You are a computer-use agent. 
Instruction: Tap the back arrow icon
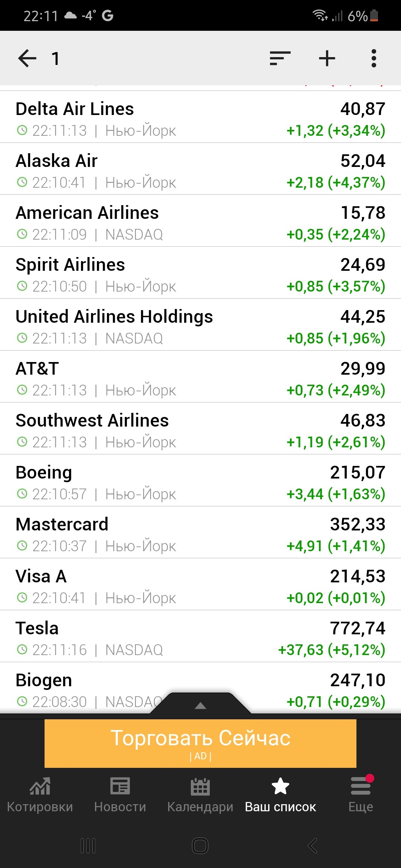point(27,59)
